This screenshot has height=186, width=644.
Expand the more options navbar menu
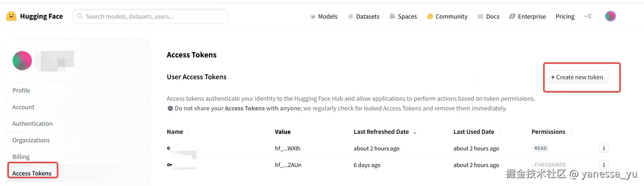[x=588, y=17]
